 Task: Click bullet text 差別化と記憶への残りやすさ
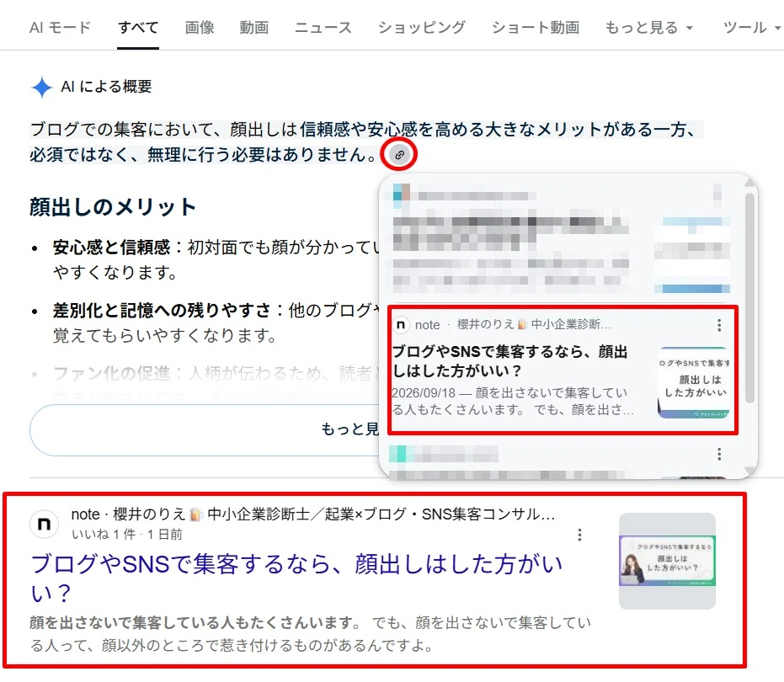coord(162,310)
